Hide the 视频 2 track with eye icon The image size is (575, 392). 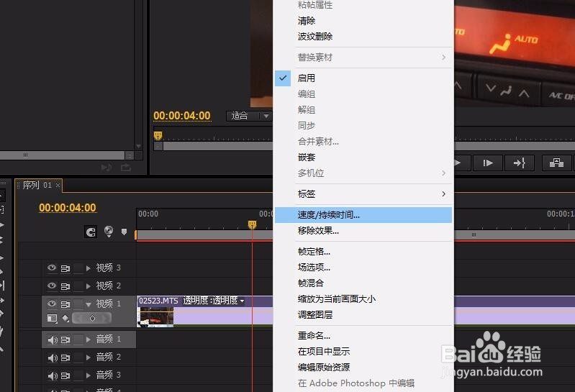[52, 286]
